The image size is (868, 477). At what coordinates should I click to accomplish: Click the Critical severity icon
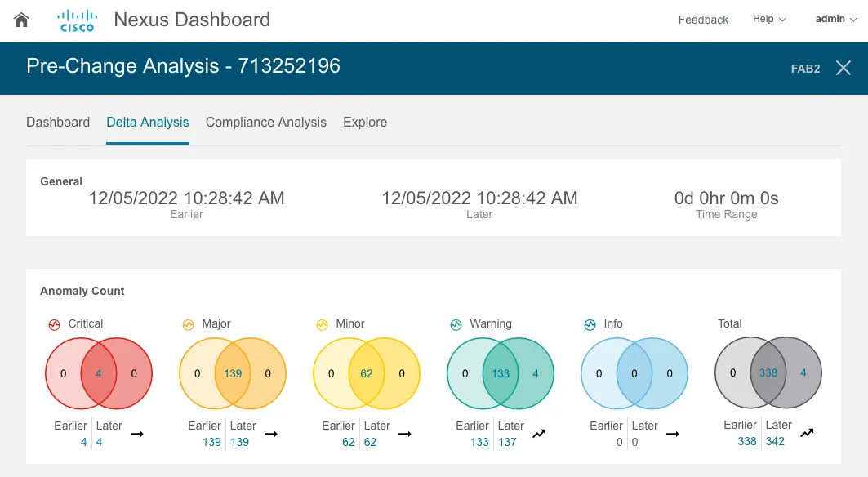54,324
